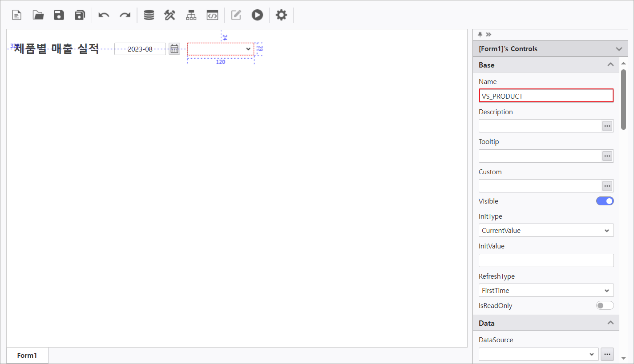The height and width of the screenshot is (364, 634).
Task: Open the RefreshType FirstTime dropdown
Action: (x=546, y=290)
